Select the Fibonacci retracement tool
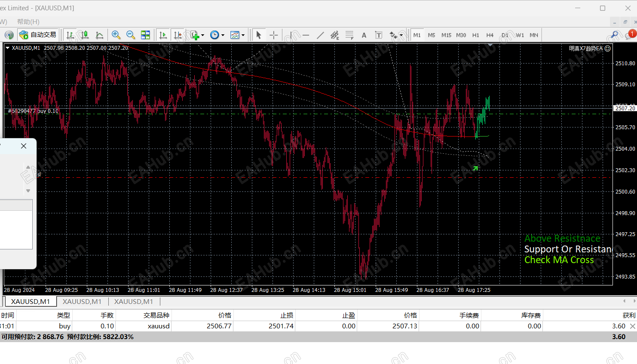This screenshot has height=364, width=637. click(349, 35)
